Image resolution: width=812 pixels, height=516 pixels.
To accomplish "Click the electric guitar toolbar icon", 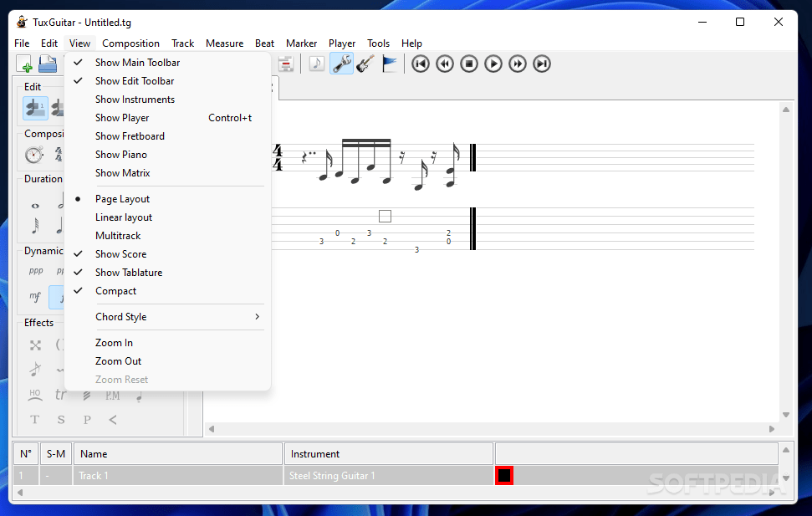I will [x=366, y=64].
